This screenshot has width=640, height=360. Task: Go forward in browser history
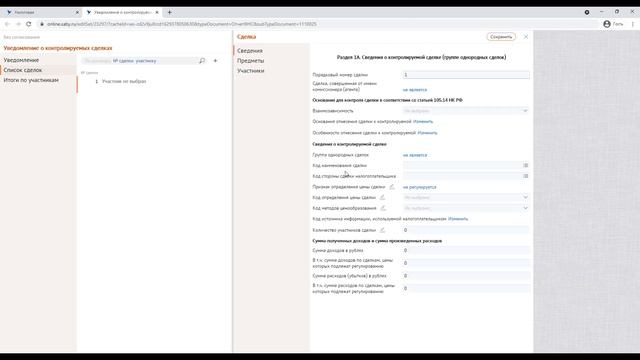pos(18,24)
